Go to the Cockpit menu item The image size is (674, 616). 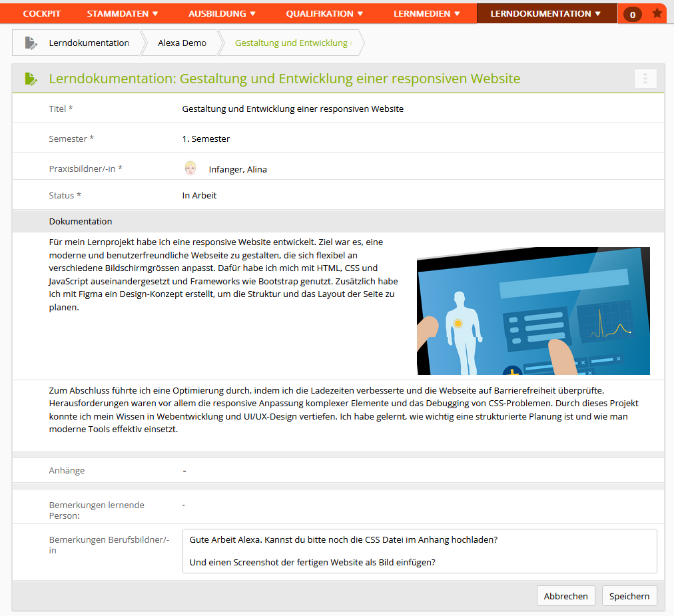click(x=41, y=13)
